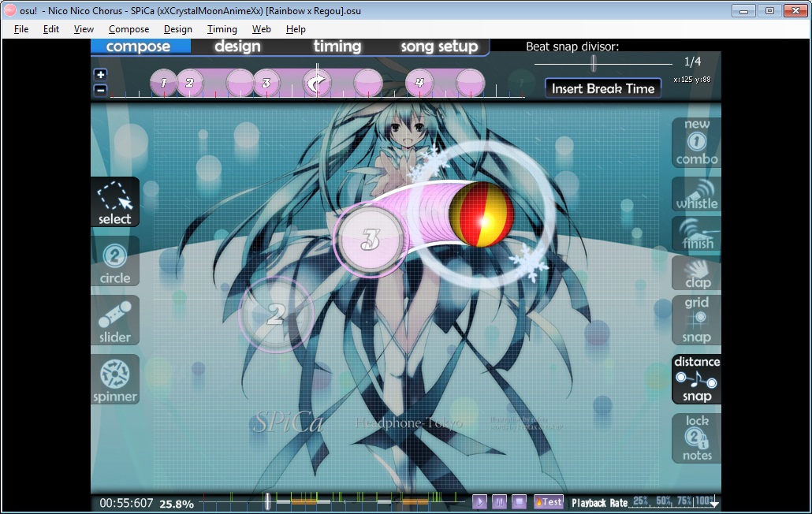
Task: Choose the circle placement tool
Action: point(115,262)
